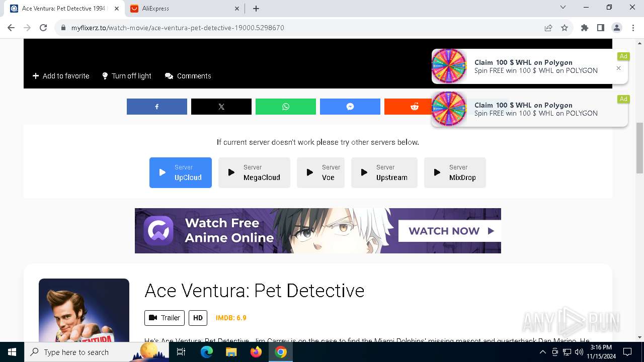Screen dimensions: 644x362
Task: Click the Add to favorite plus icon
Action: click(x=36, y=76)
